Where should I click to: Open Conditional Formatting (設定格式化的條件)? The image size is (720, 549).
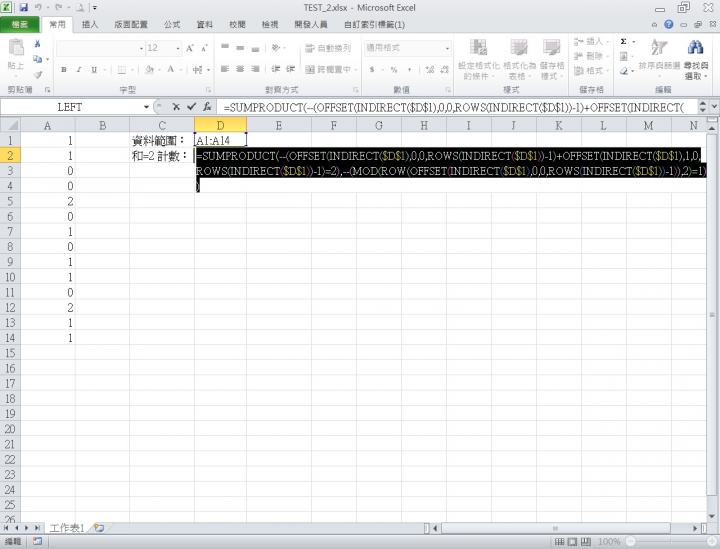(x=478, y=60)
